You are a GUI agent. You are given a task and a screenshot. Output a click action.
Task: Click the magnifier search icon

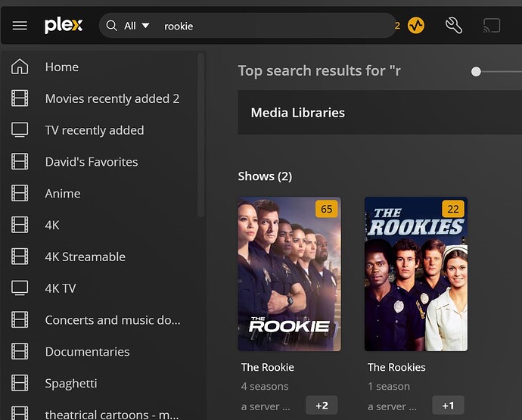(111, 26)
